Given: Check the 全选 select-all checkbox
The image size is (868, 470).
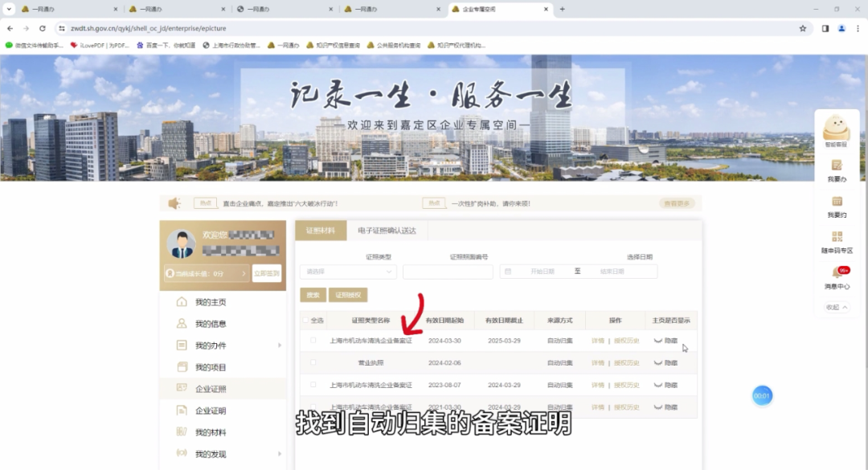Looking at the screenshot, I should coord(305,320).
